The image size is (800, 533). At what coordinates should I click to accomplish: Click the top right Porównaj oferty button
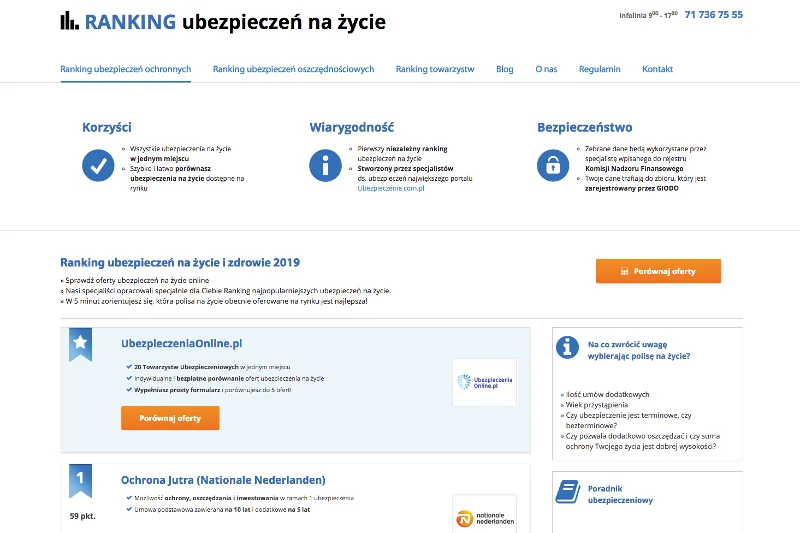pos(658,271)
